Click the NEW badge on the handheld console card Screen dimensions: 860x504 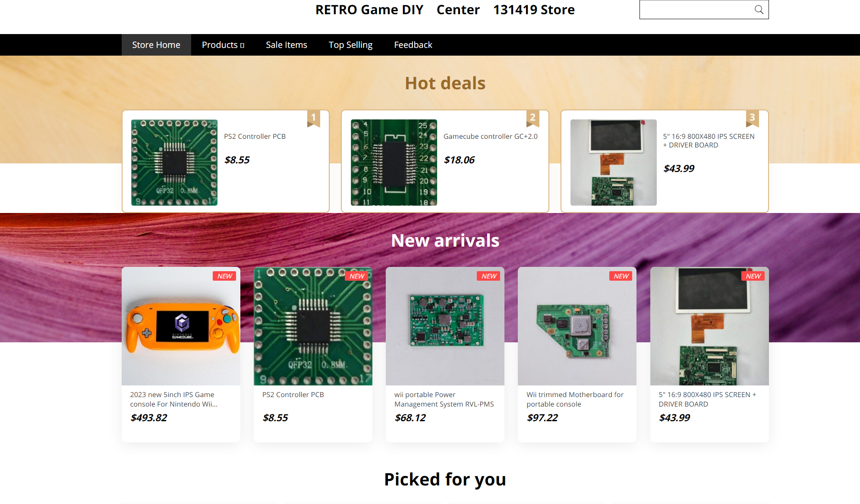(x=224, y=276)
